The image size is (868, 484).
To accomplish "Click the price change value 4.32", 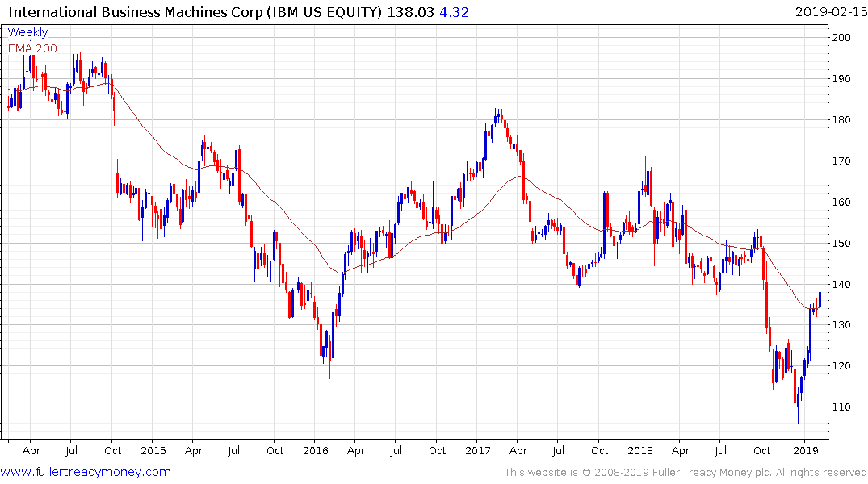I will pos(455,12).
